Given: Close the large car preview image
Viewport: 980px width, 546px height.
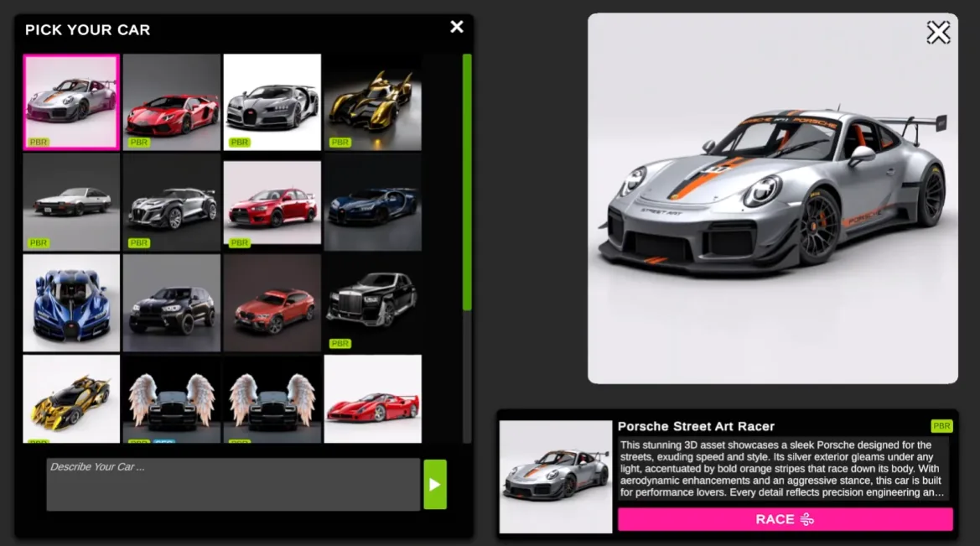Looking at the screenshot, I should [x=938, y=33].
